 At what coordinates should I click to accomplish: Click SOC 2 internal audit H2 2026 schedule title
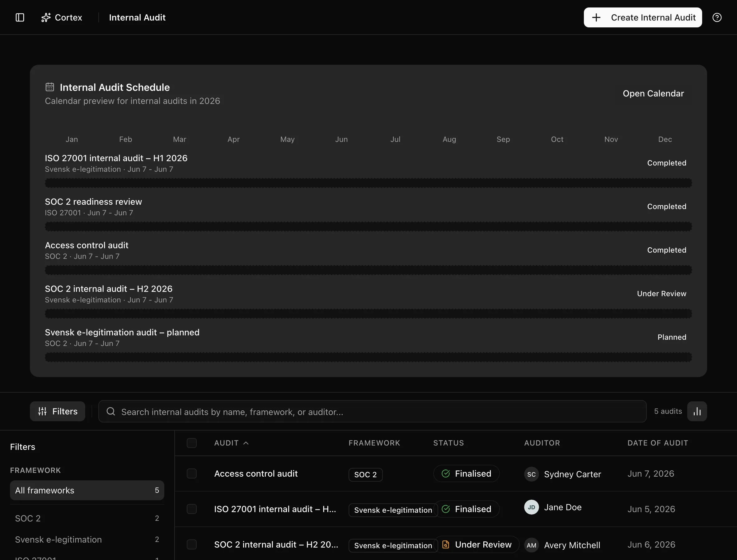click(x=108, y=289)
